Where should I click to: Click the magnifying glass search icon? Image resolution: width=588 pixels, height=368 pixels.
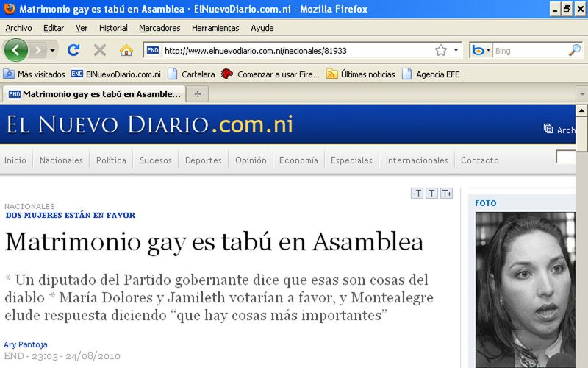point(575,50)
